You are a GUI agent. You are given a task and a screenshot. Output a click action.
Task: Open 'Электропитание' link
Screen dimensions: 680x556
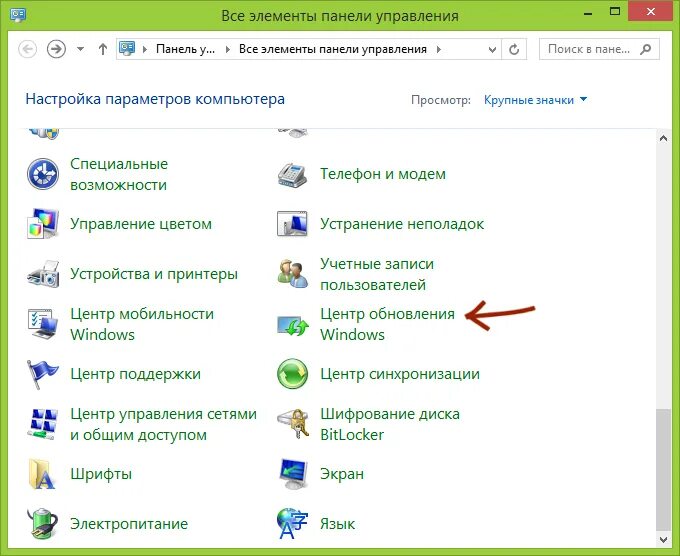coord(129,523)
